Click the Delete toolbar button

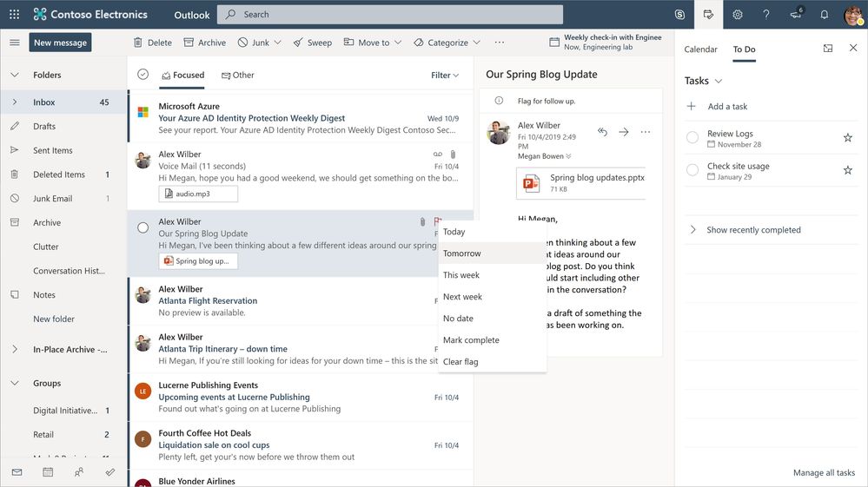153,43
